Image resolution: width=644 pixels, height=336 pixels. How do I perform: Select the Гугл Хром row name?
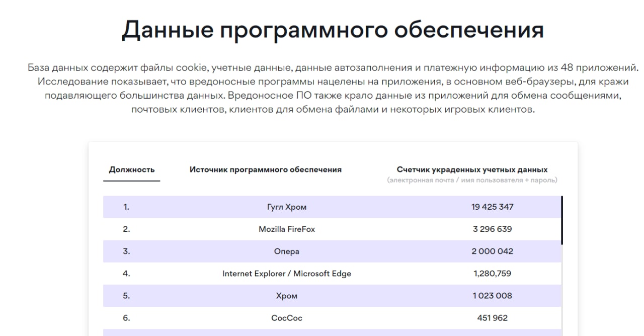[x=287, y=207]
